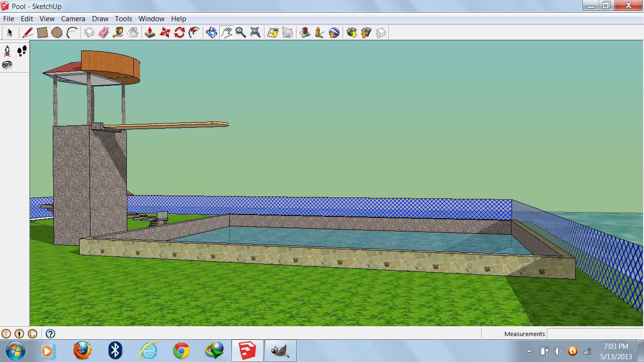Click the status bar help question-mark

click(50, 334)
